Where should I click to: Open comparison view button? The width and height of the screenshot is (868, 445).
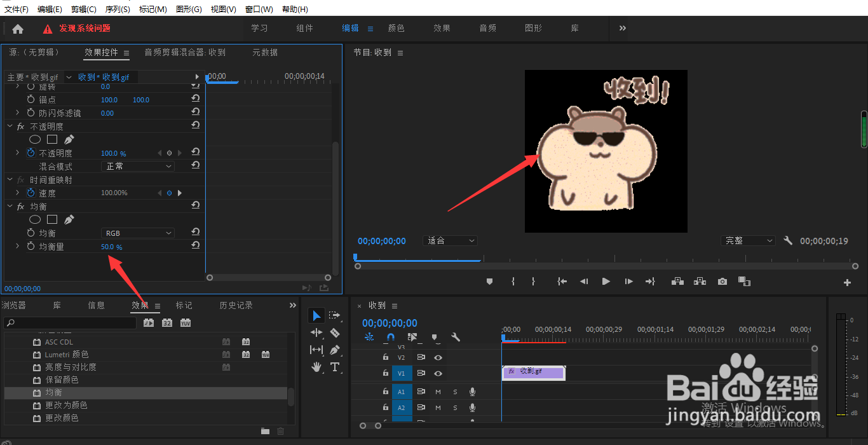point(744,282)
